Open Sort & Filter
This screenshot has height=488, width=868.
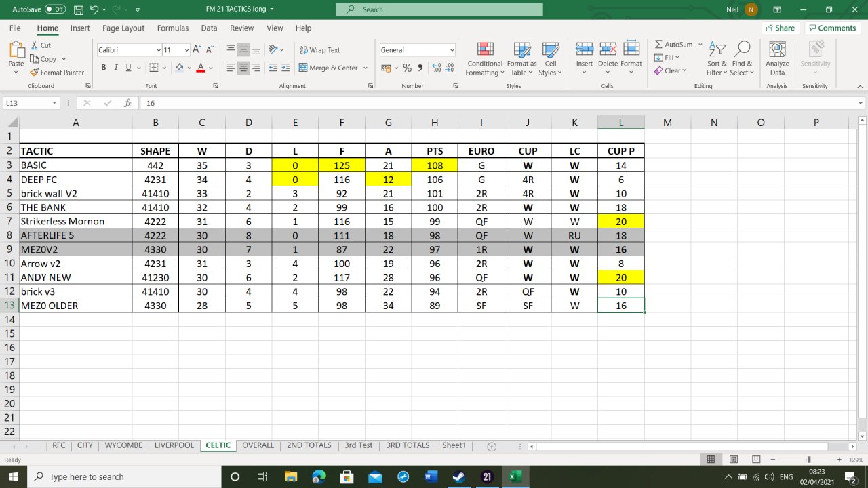[716, 59]
